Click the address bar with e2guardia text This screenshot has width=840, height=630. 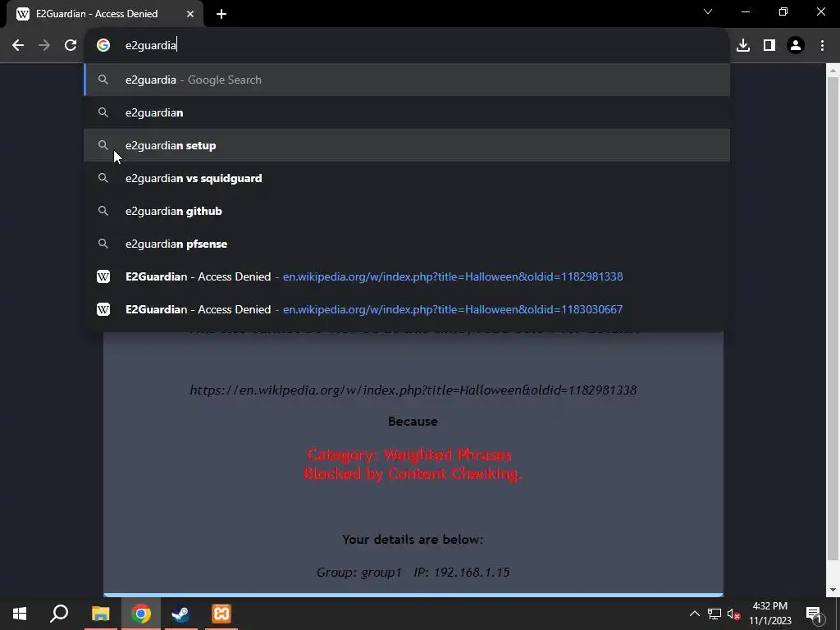coord(407,45)
